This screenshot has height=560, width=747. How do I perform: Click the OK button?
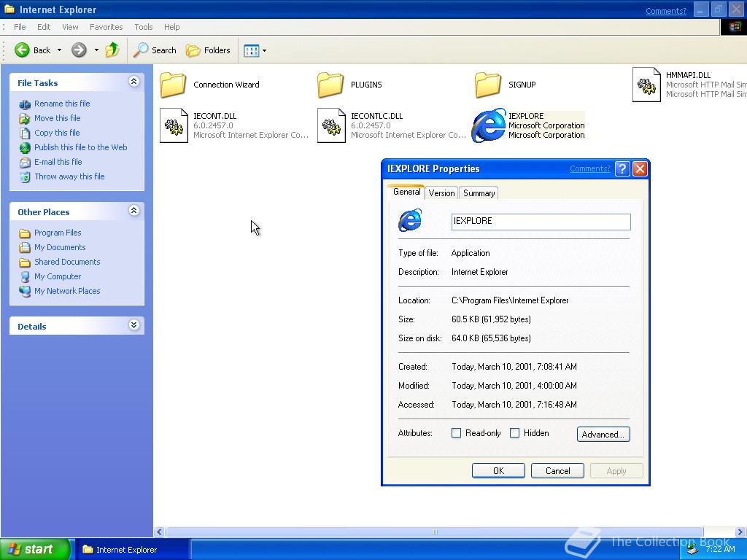[x=498, y=471]
